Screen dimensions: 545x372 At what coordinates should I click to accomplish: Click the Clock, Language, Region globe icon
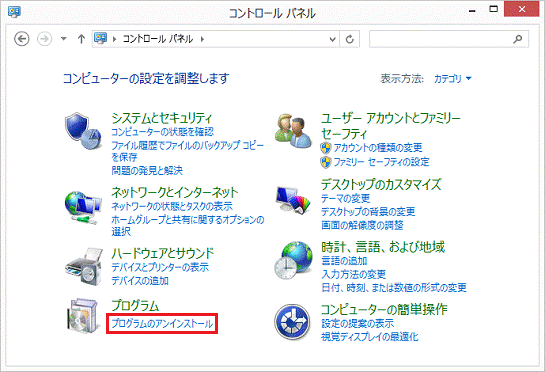(293, 260)
